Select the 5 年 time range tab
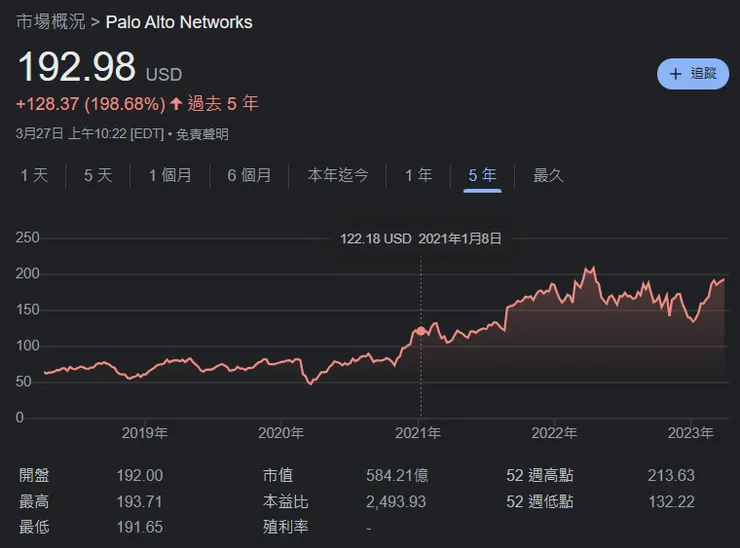Viewport: 740px width, 548px height. click(482, 175)
